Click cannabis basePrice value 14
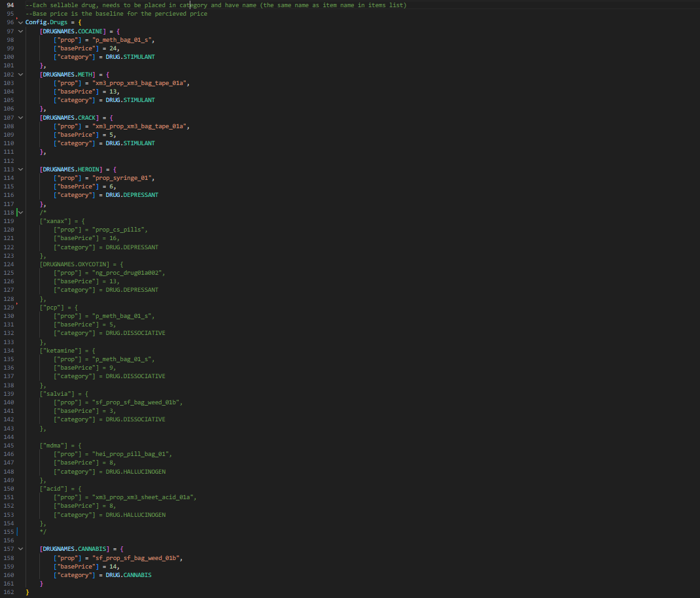 tap(113, 567)
